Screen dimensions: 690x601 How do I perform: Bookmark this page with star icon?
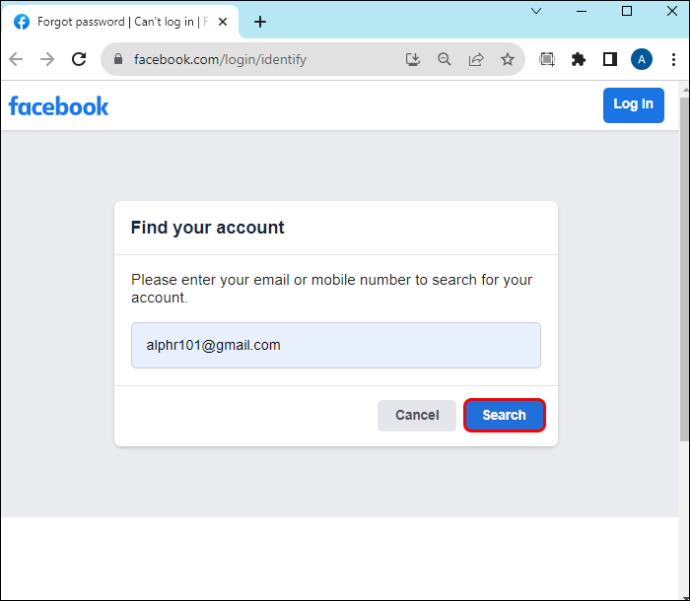pyautogui.click(x=507, y=59)
